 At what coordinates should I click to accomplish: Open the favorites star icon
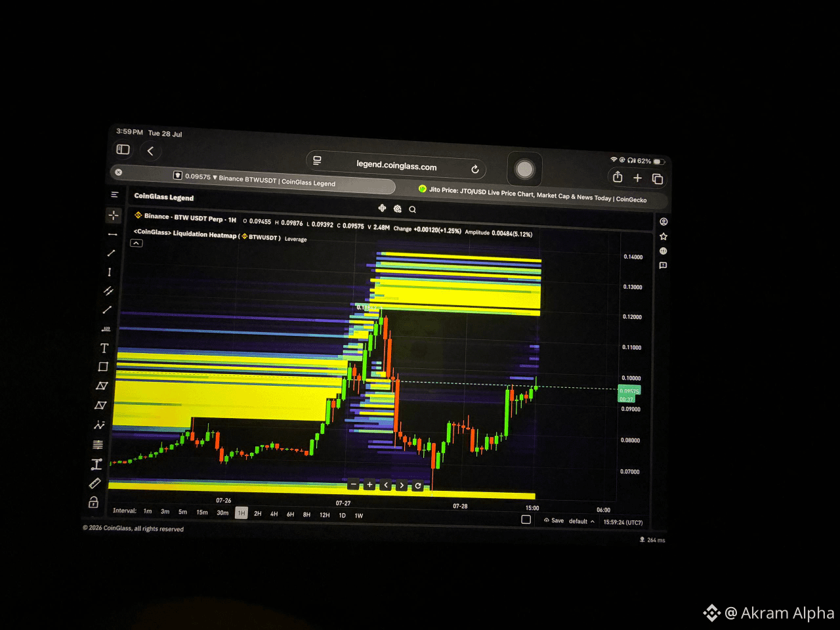pyautogui.click(x=663, y=236)
